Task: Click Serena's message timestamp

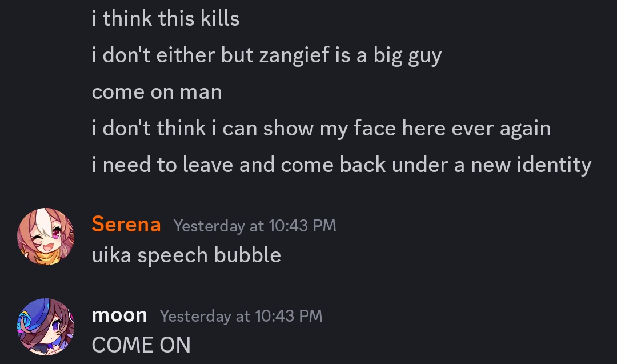Action: pyautogui.click(x=255, y=226)
